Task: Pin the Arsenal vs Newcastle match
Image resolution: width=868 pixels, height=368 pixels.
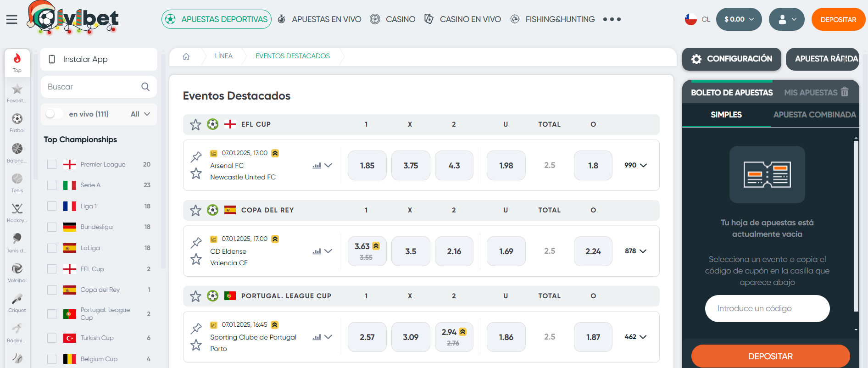Action: pyautogui.click(x=196, y=156)
